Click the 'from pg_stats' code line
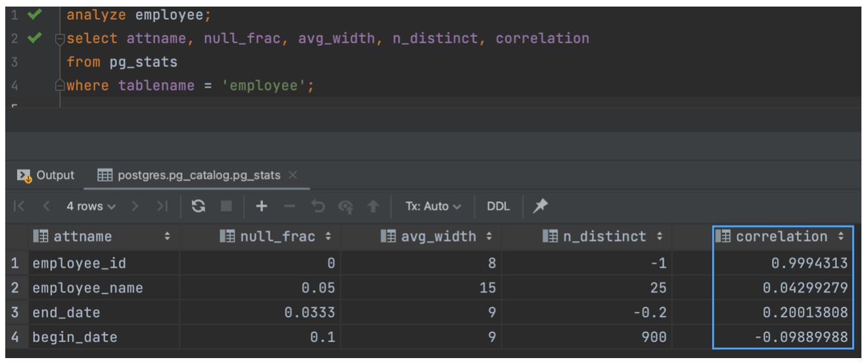This screenshot has height=364, width=868. coord(122,62)
